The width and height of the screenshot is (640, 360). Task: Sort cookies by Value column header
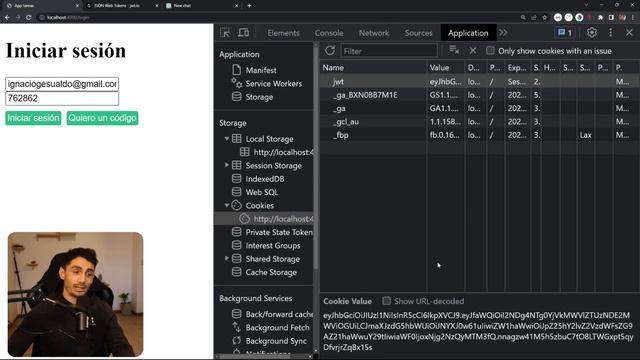[445, 68]
